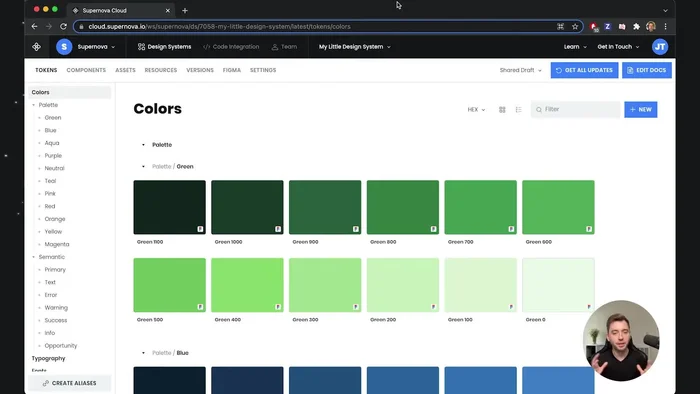This screenshot has width=700, height=394.
Task: Select Teal in the sidebar palette
Action: [50, 181]
